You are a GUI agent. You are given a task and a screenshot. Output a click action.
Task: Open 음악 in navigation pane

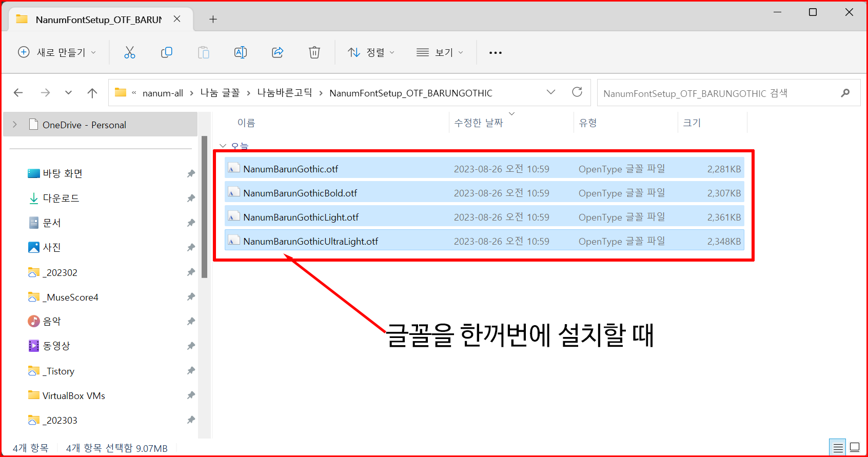[x=52, y=322]
